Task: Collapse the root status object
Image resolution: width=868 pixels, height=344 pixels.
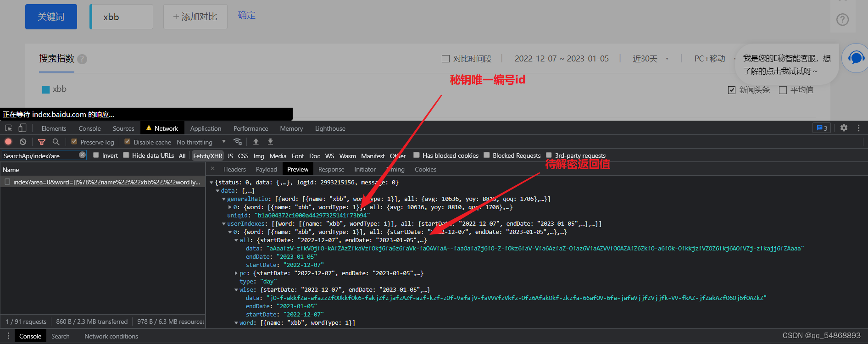Action: click(211, 183)
